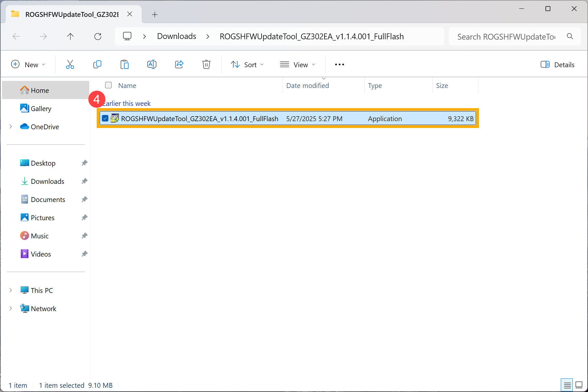Click the Paste clipboard icon

point(125,64)
